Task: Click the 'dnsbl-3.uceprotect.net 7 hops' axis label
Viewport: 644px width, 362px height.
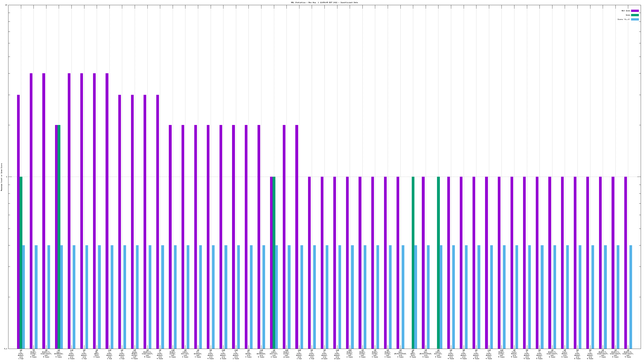Action: 603,354
